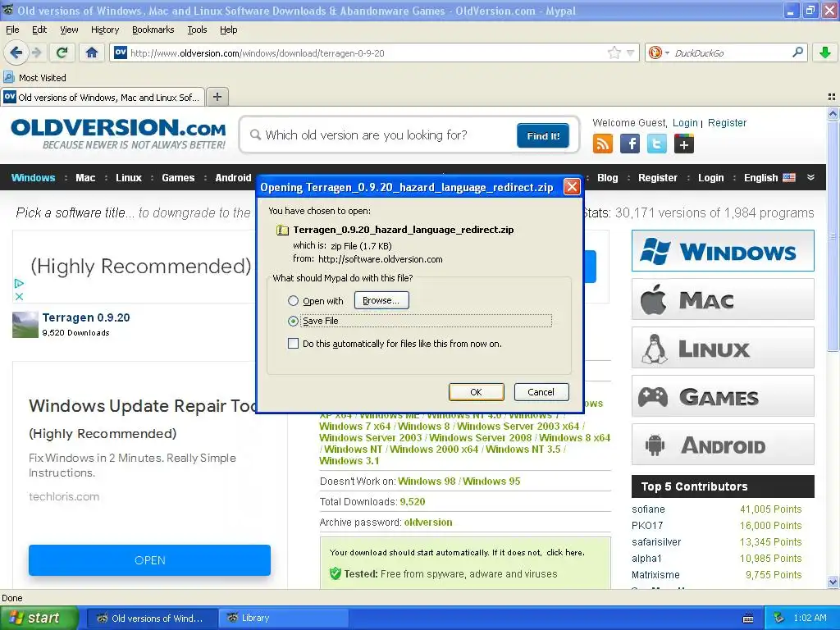Check Do this automatically for files like this
Screen dimensions: 840x630
coord(293,344)
